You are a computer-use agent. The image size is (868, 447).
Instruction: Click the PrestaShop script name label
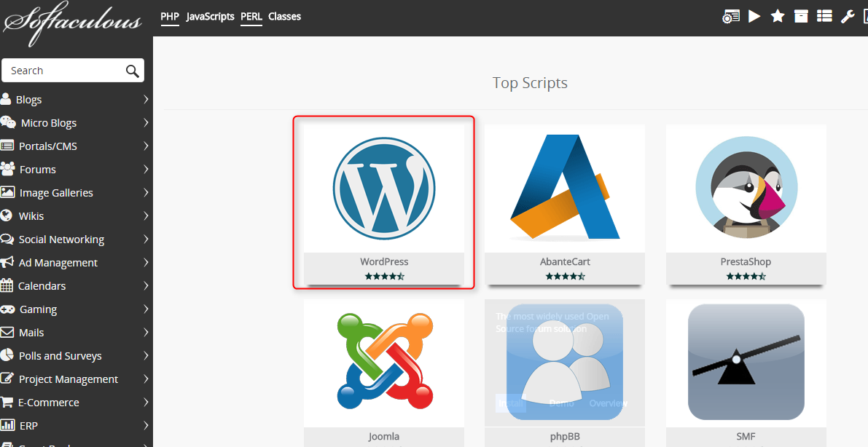[x=746, y=261]
